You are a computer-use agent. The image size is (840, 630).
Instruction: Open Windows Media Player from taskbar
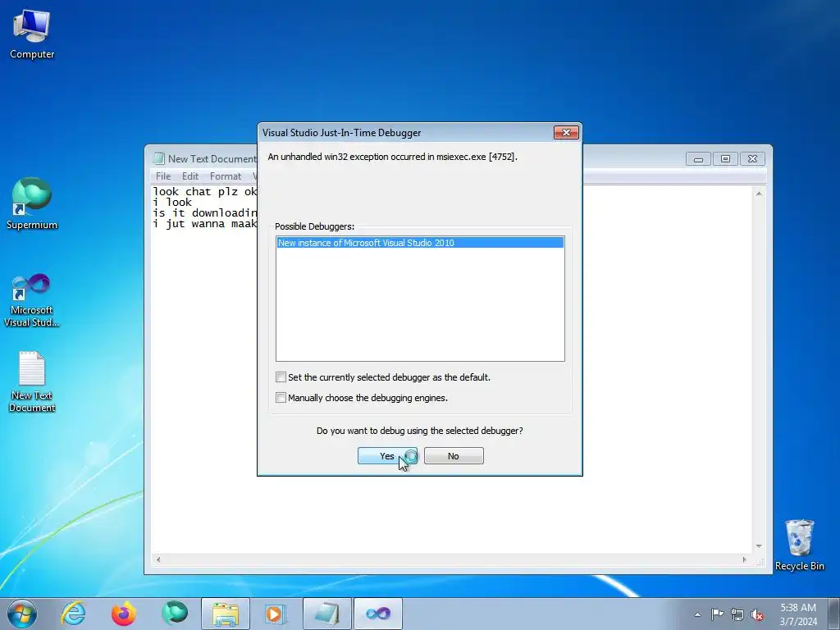click(276, 614)
